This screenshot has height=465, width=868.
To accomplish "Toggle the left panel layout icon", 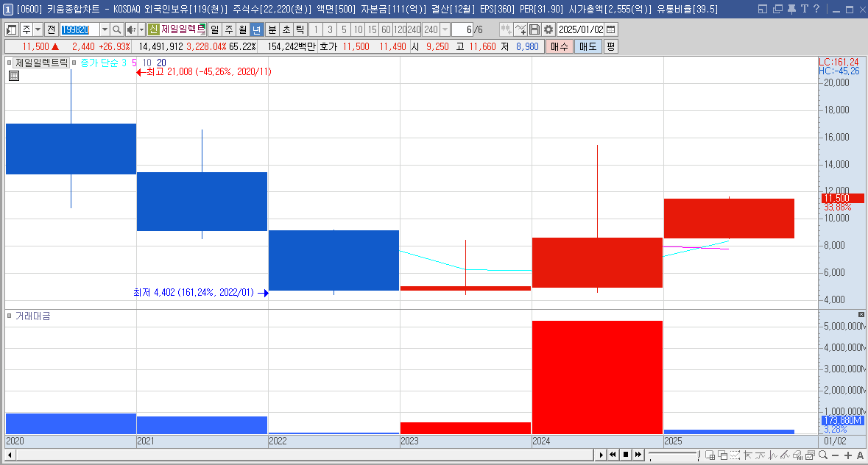I will click(x=11, y=30).
